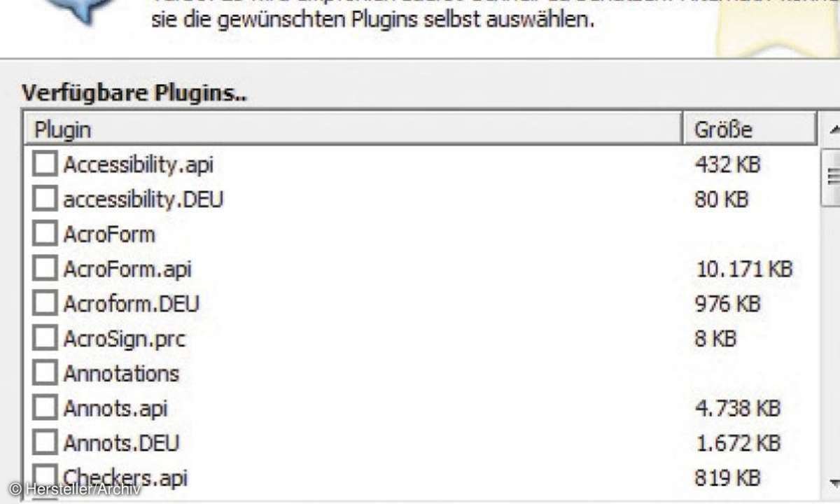Click the 10.171 KB size cell
The width and height of the screenshot is (840, 504).
coord(744,269)
